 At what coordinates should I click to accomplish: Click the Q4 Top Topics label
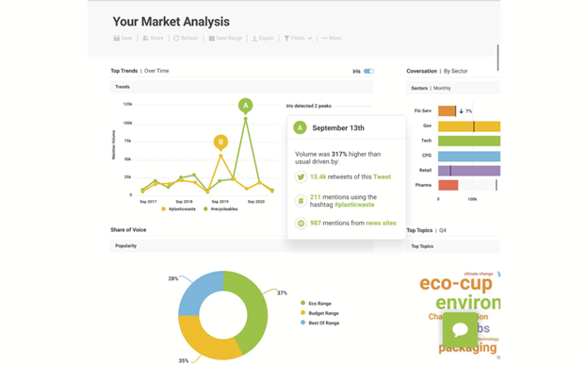click(x=443, y=230)
